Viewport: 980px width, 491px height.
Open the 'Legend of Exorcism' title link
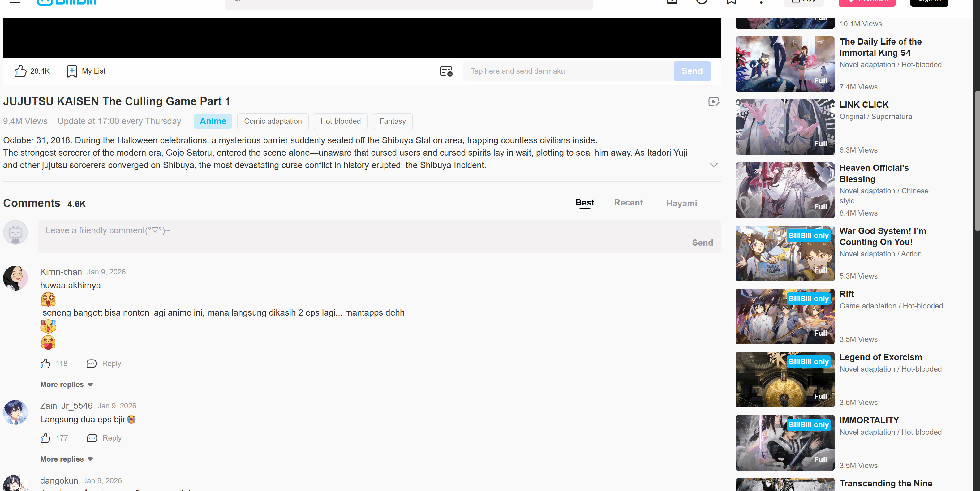pyautogui.click(x=880, y=357)
